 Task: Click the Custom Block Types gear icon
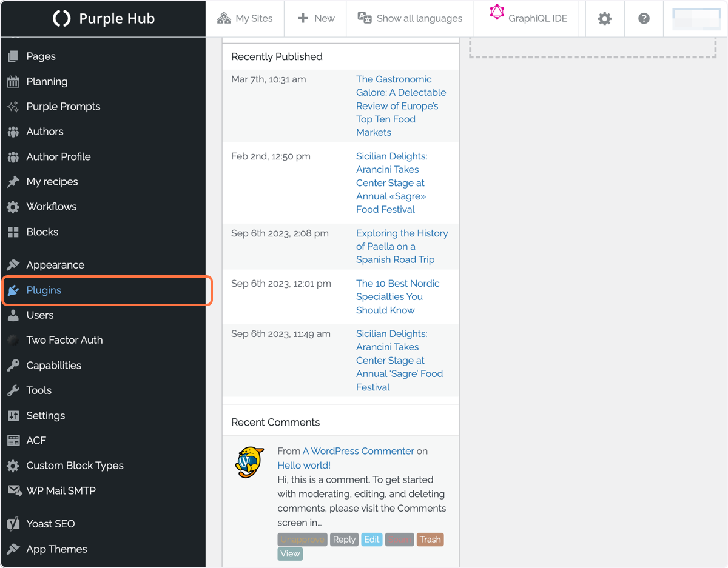click(13, 466)
